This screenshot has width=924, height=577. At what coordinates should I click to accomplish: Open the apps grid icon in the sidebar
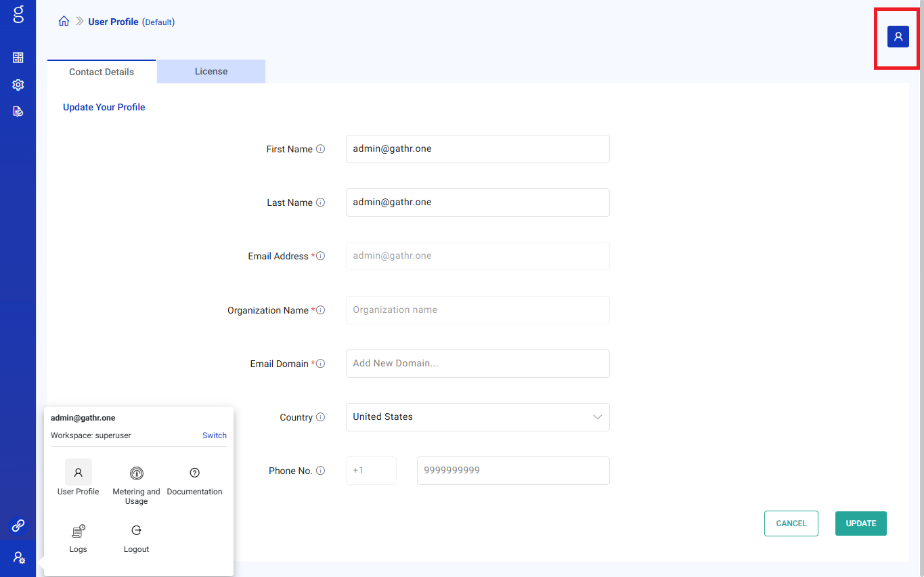[18, 58]
